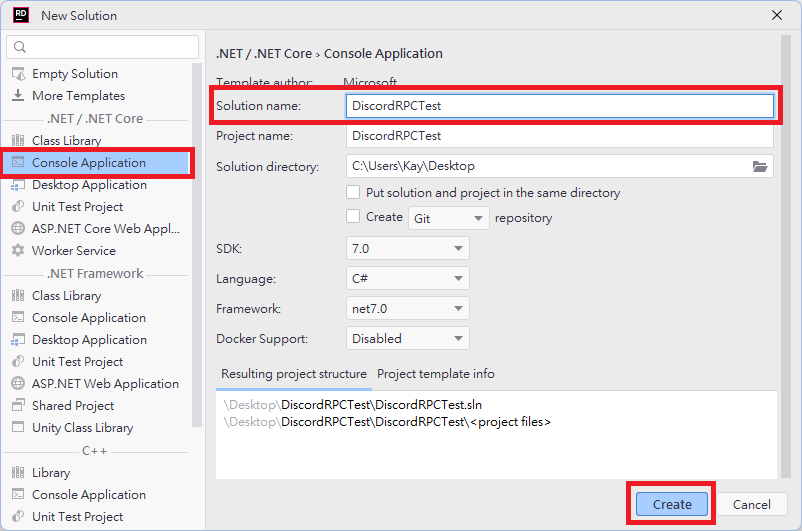
Task: Expand Framework net7.0 dropdown
Action: tap(408, 309)
